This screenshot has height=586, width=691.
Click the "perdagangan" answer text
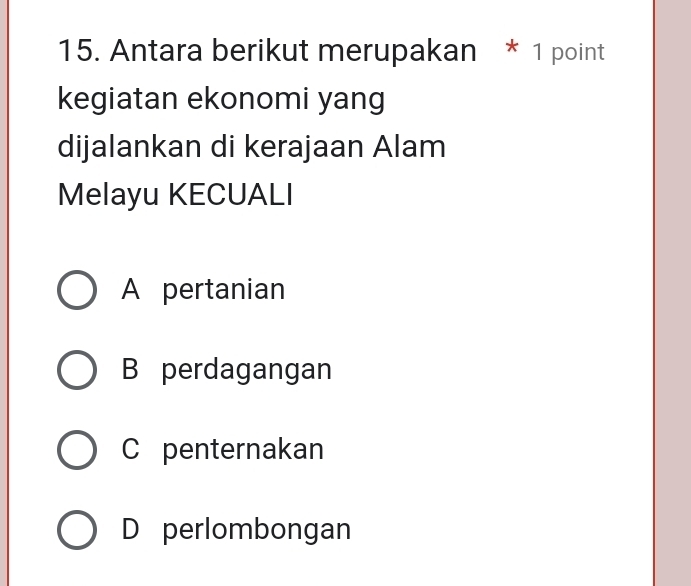(246, 371)
